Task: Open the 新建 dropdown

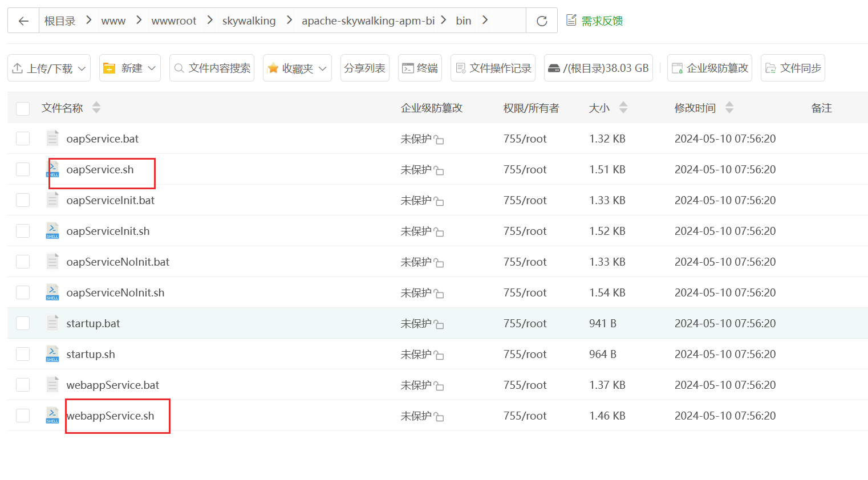Action: point(130,68)
